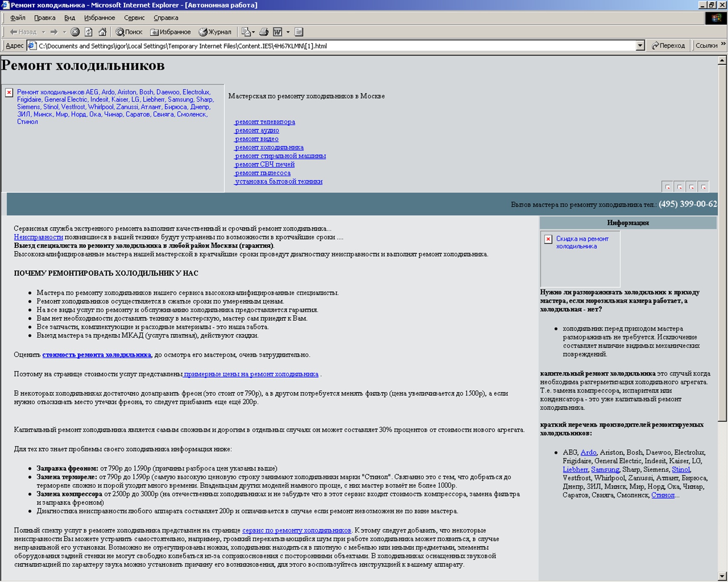Click first small broken image above banner

pos(667,186)
